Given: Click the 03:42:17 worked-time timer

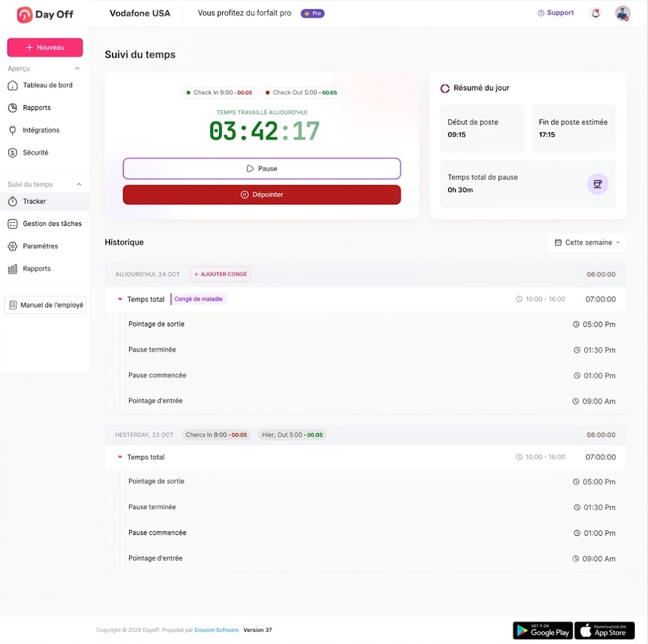Looking at the screenshot, I should (x=264, y=132).
